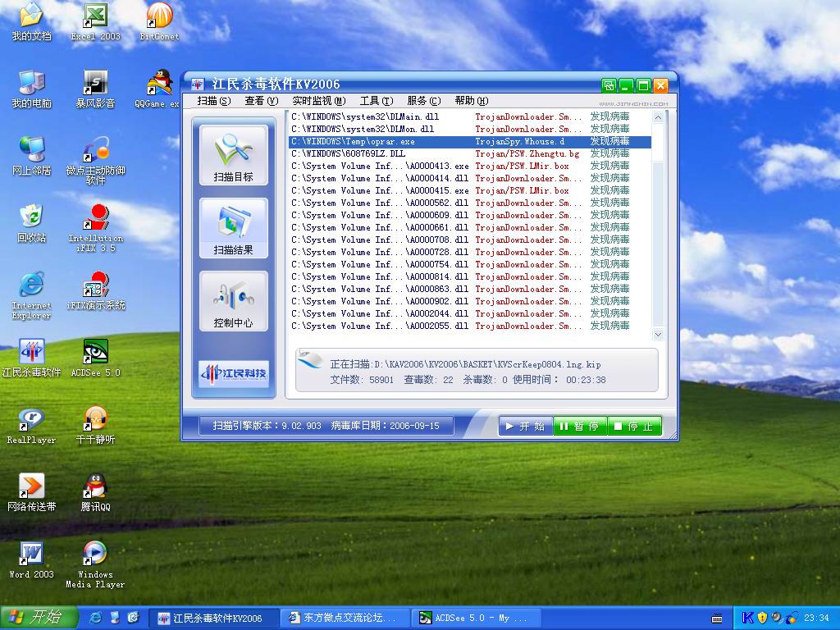Select the 微点主动防御软件 desktop icon
840x630 pixels.
tap(95, 161)
